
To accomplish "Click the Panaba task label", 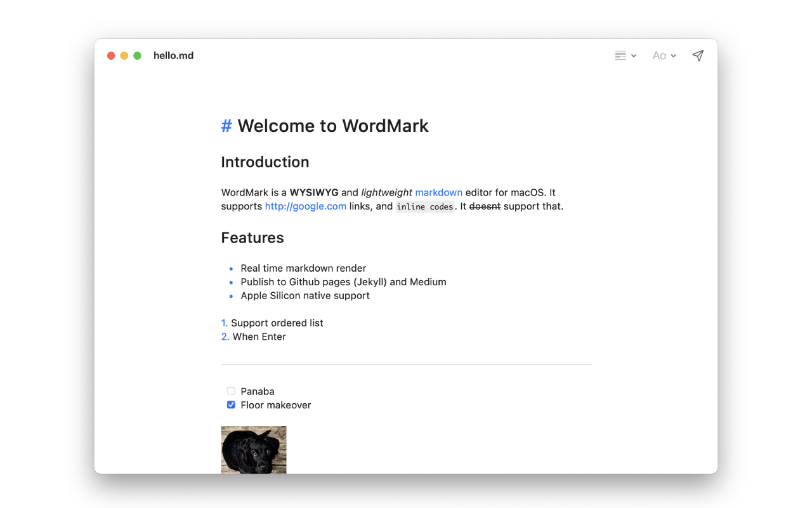I will [x=258, y=392].
